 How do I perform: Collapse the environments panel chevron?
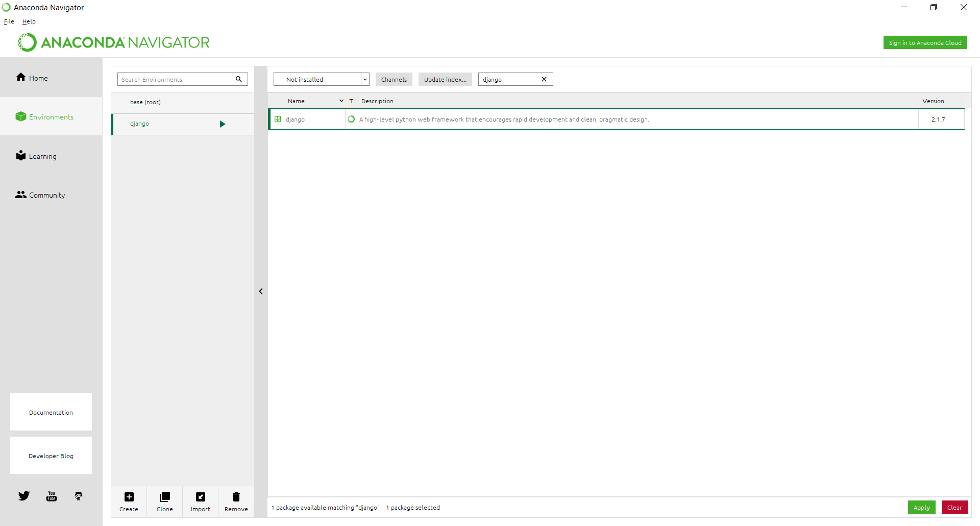(x=261, y=292)
